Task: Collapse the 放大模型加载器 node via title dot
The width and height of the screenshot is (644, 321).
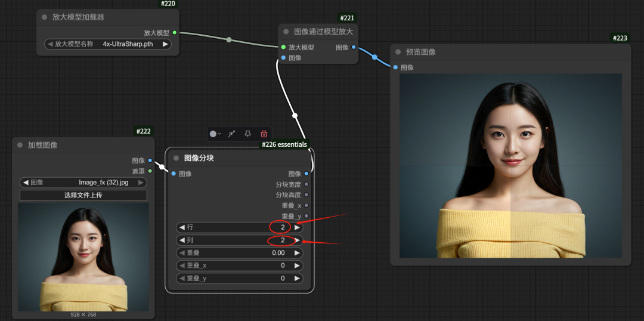Action: [45, 17]
